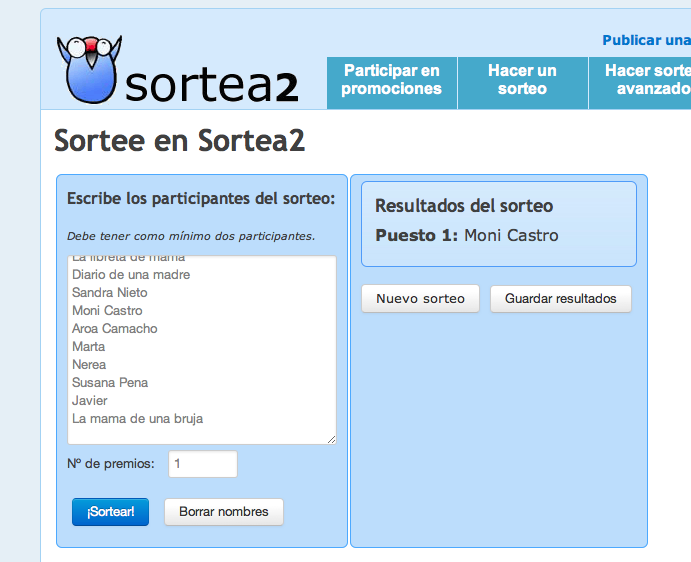This screenshot has width=691, height=562.
Task: Click the Susana Pena participant line
Action: [x=110, y=383]
